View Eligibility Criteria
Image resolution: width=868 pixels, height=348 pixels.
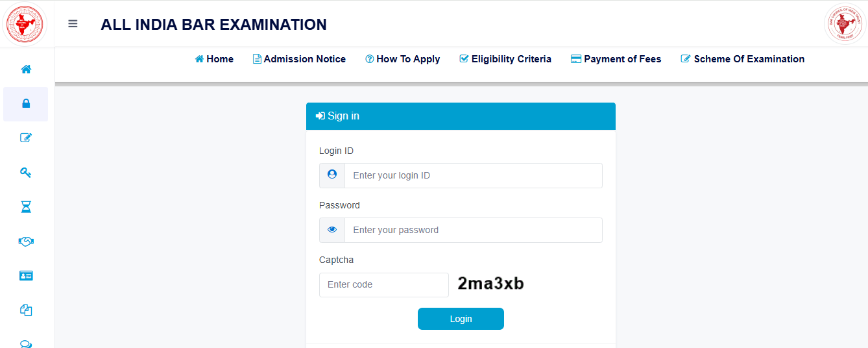[x=505, y=59]
